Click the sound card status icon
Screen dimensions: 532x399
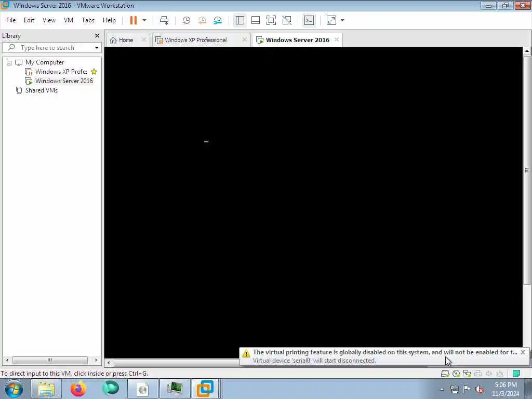click(489, 374)
